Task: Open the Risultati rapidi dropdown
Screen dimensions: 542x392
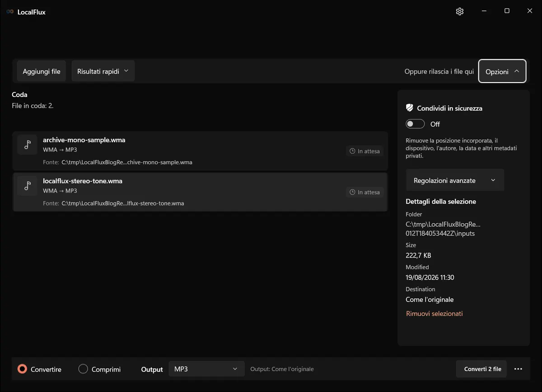Action: (x=103, y=71)
